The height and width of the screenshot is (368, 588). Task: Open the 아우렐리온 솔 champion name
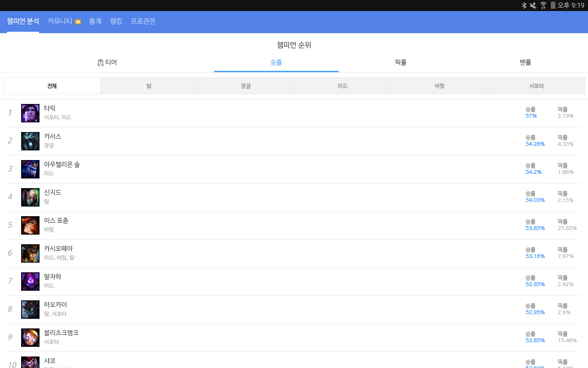tap(62, 164)
